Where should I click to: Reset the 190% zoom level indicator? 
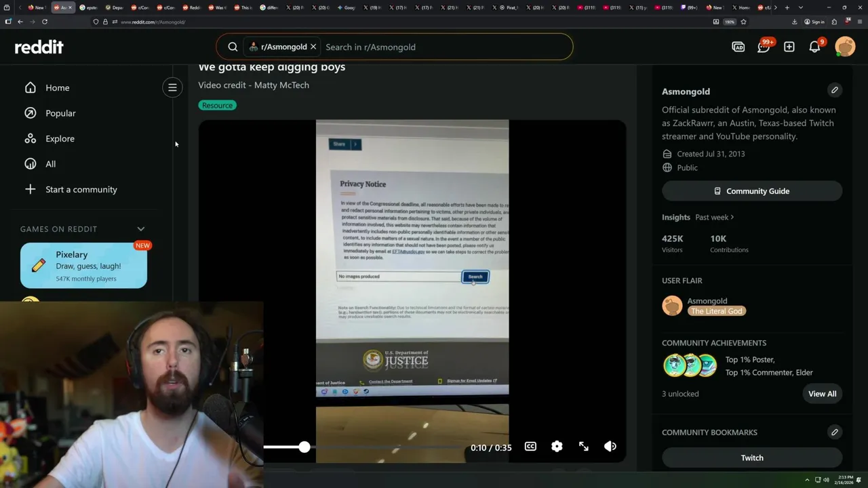pos(730,22)
